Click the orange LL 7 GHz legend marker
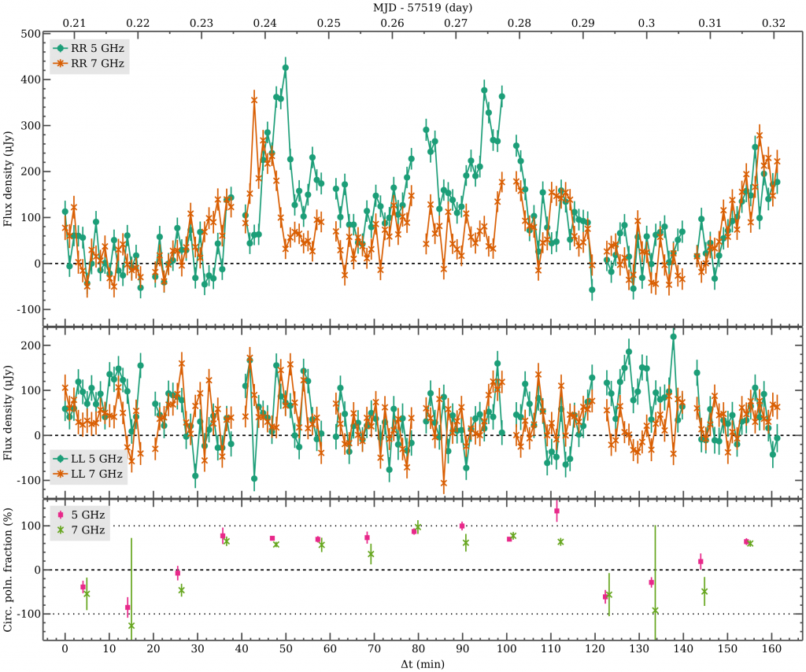Image resolution: width=806 pixels, height=672 pixels. 61,474
